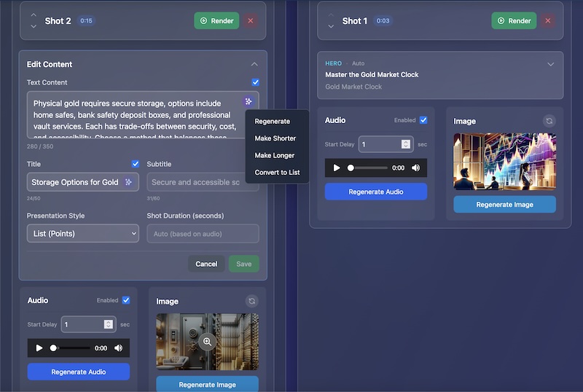Viewport: 583px width, 392px height.
Task: Choose Make Shorter from the AI menu
Action: click(275, 138)
